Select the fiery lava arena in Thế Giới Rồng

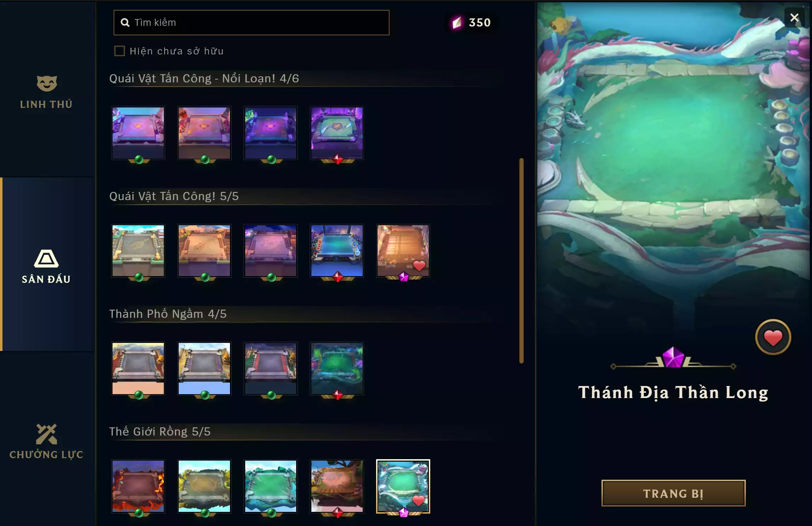[x=138, y=486]
